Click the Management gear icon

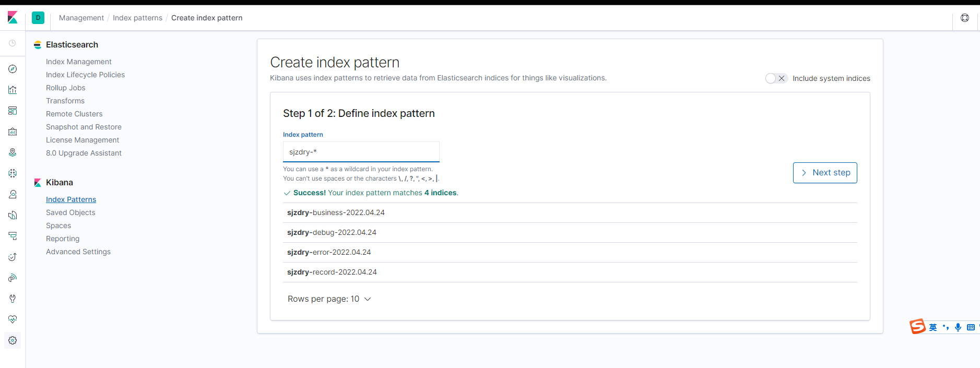13,340
